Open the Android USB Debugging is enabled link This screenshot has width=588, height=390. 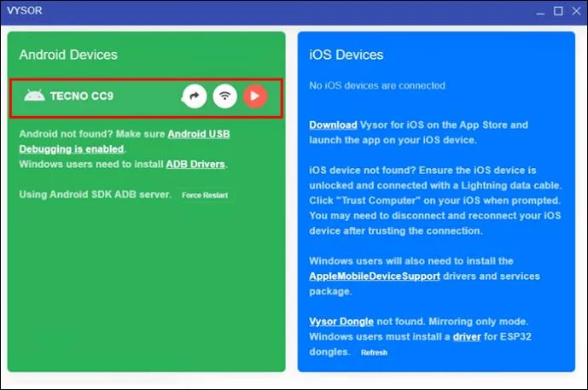[x=125, y=142]
